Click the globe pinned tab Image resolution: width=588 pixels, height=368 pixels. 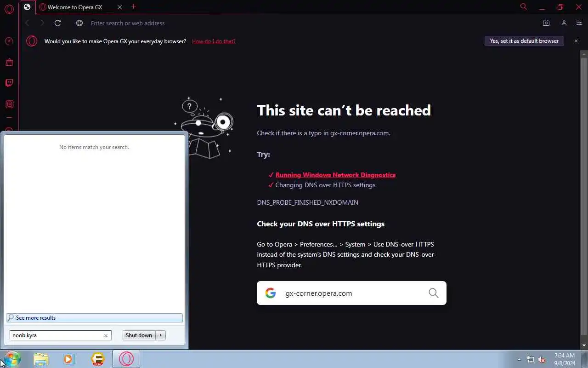(x=27, y=7)
